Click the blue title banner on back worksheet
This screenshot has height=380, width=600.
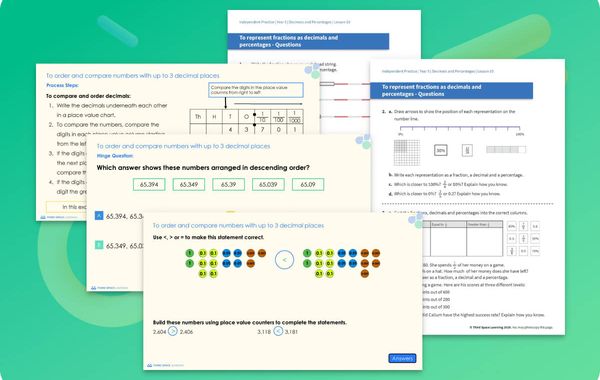coord(308,41)
